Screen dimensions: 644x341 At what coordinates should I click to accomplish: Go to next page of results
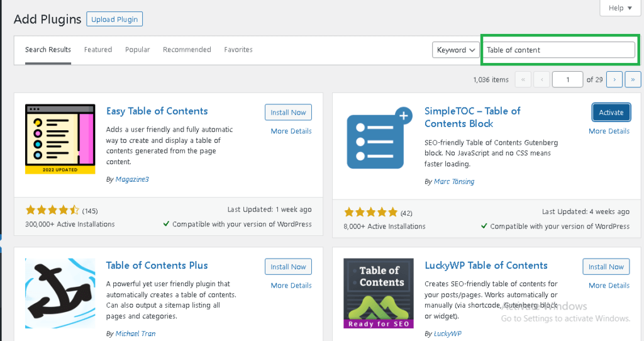614,80
